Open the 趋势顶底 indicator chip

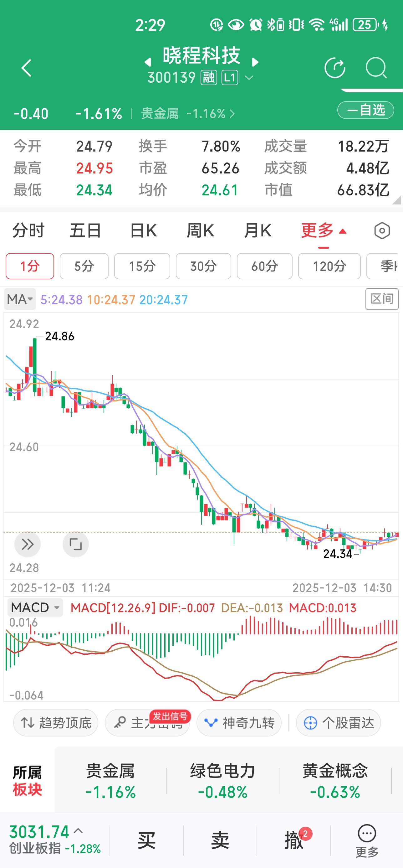[56, 723]
